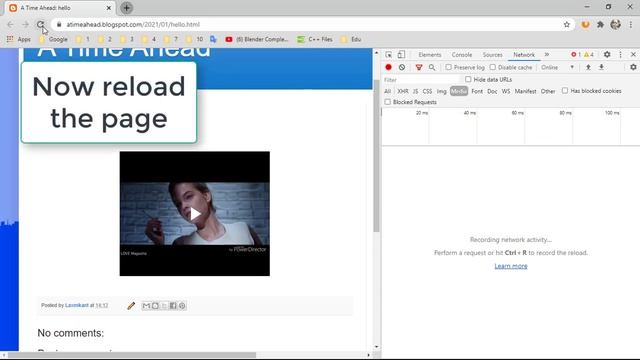Clear the network log
This screenshot has height=360, width=640.
click(402, 67)
